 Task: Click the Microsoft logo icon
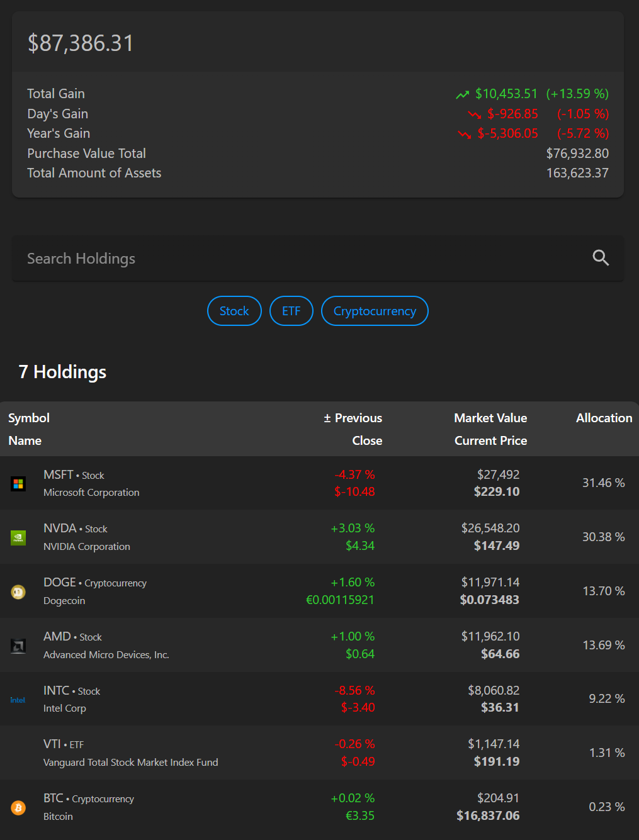click(18, 484)
